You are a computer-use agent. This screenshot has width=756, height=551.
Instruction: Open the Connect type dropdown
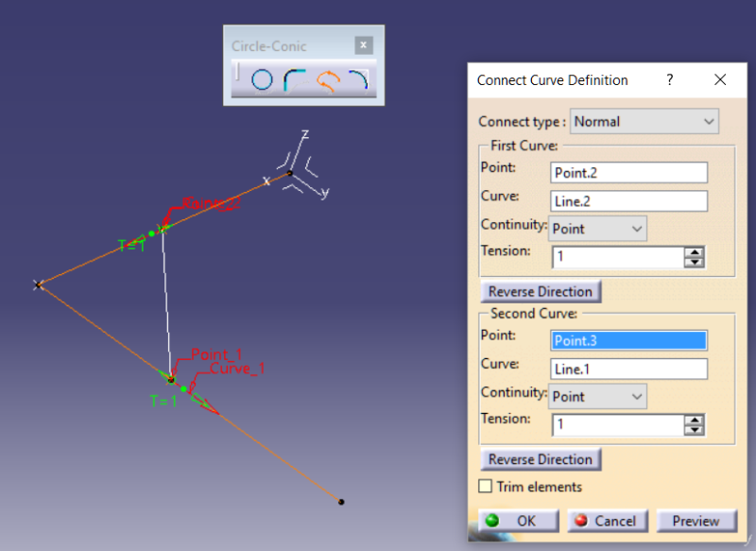[644, 121]
